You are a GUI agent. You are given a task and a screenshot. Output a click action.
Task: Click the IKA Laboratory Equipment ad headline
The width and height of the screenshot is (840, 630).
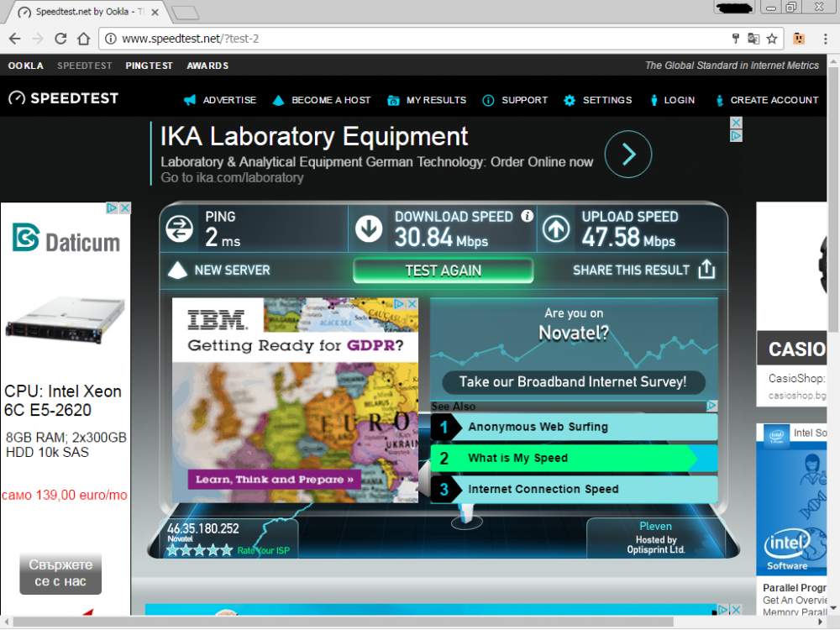[314, 137]
